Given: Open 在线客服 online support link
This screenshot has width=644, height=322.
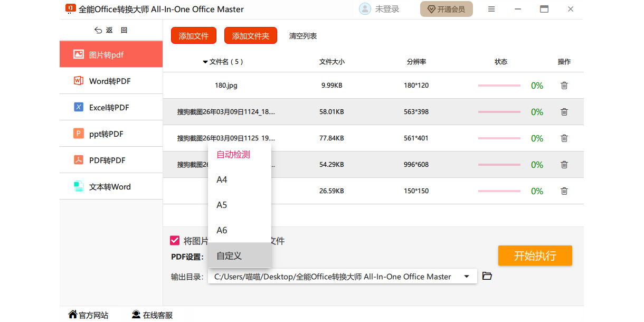Looking at the screenshot, I should (153, 315).
